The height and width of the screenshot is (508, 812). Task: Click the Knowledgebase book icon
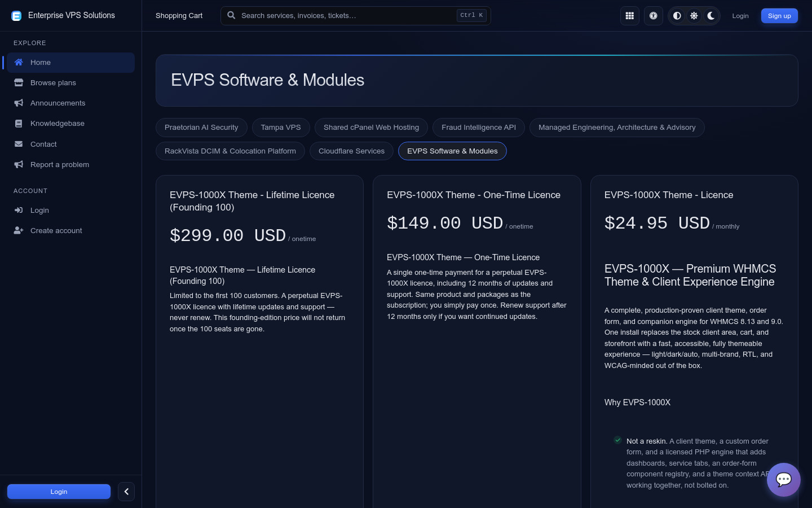tap(19, 123)
